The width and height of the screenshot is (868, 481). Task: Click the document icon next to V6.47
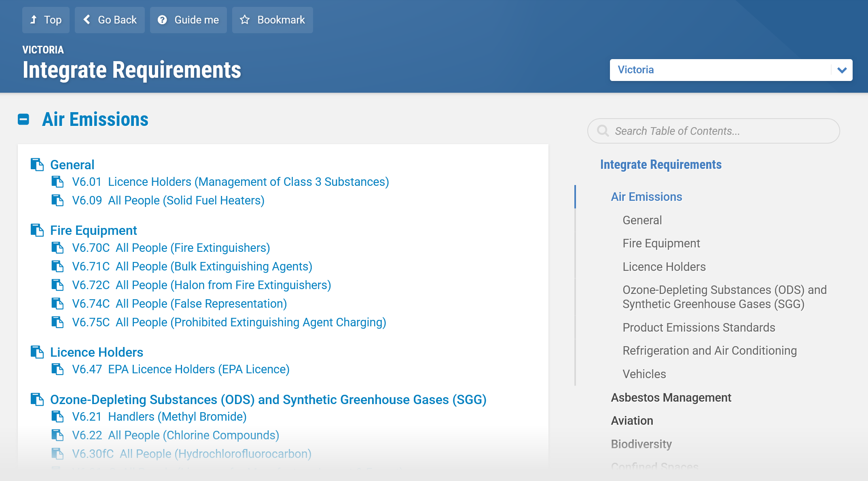(57, 369)
